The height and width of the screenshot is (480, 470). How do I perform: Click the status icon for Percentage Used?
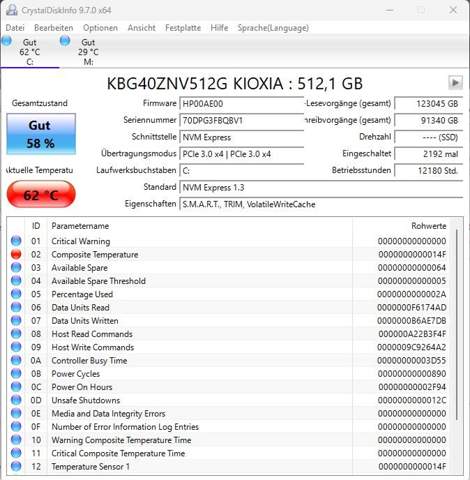[x=16, y=294]
